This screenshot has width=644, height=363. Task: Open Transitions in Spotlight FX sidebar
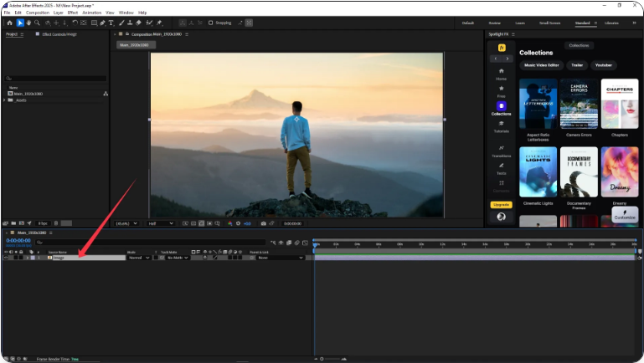click(x=501, y=151)
